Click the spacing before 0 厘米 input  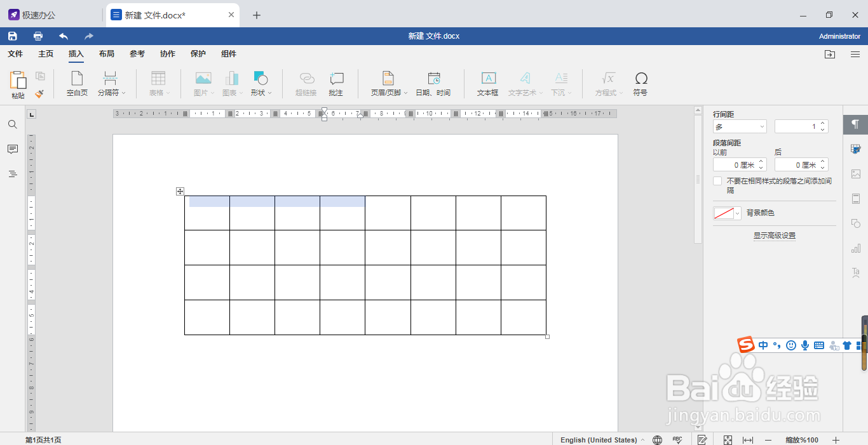tap(735, 165)
